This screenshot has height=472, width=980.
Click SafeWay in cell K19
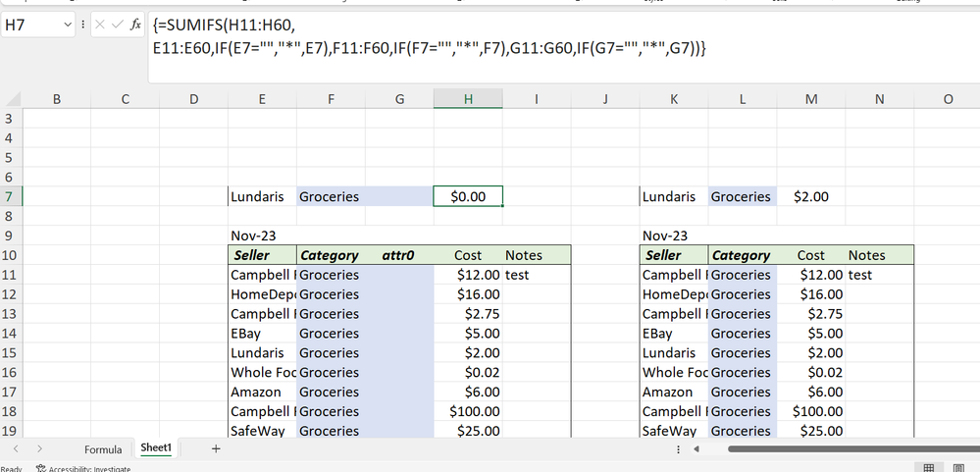point(674,431)
